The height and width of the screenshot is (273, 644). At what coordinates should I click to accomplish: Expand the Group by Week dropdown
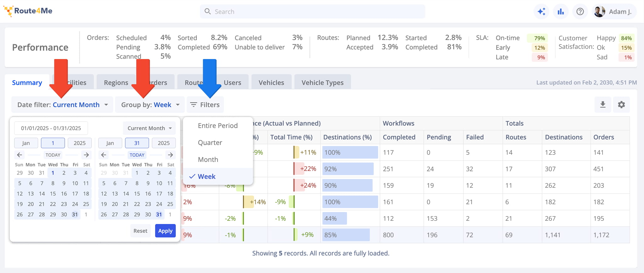click(x=150, y=105)
